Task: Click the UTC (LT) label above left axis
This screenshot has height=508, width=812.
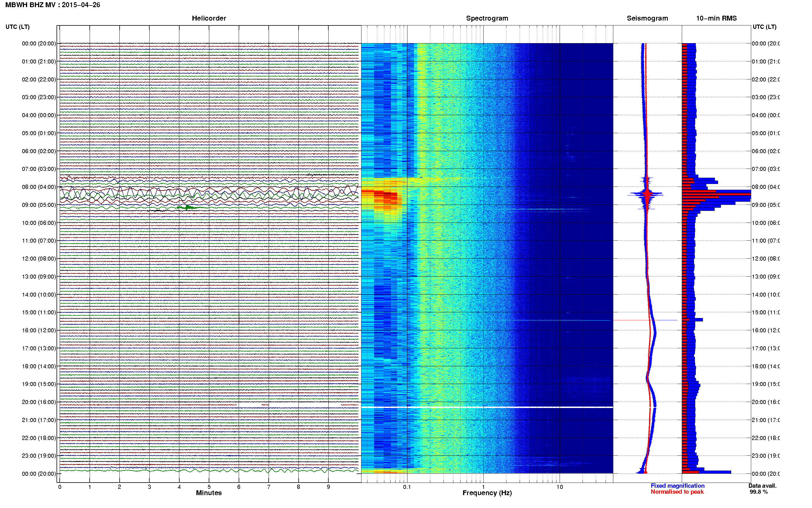Action: 17,27
